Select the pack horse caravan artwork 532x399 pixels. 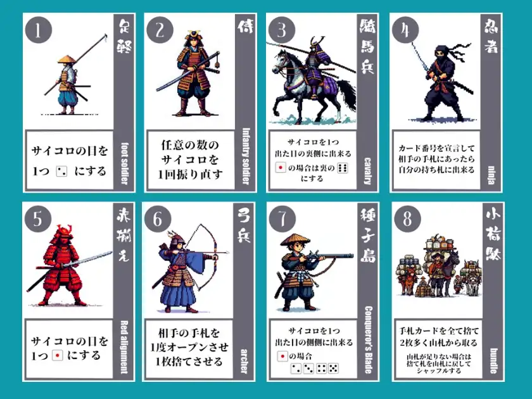click(438, 265)
